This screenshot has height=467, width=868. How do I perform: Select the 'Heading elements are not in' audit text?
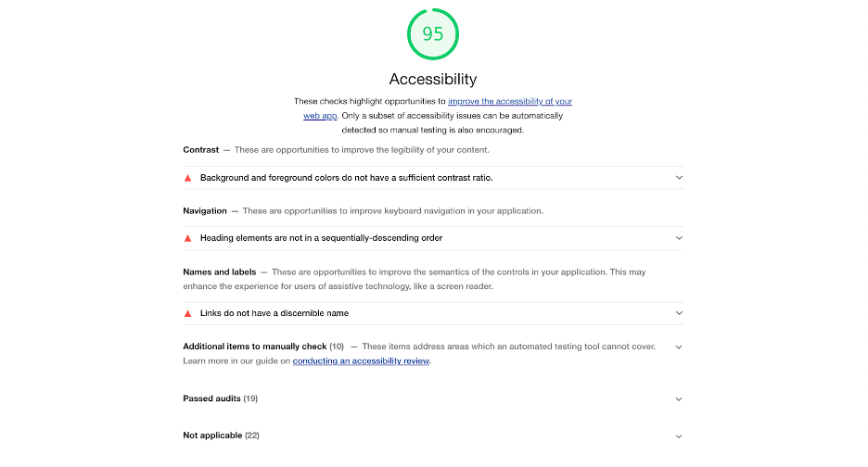pos(321,238)
